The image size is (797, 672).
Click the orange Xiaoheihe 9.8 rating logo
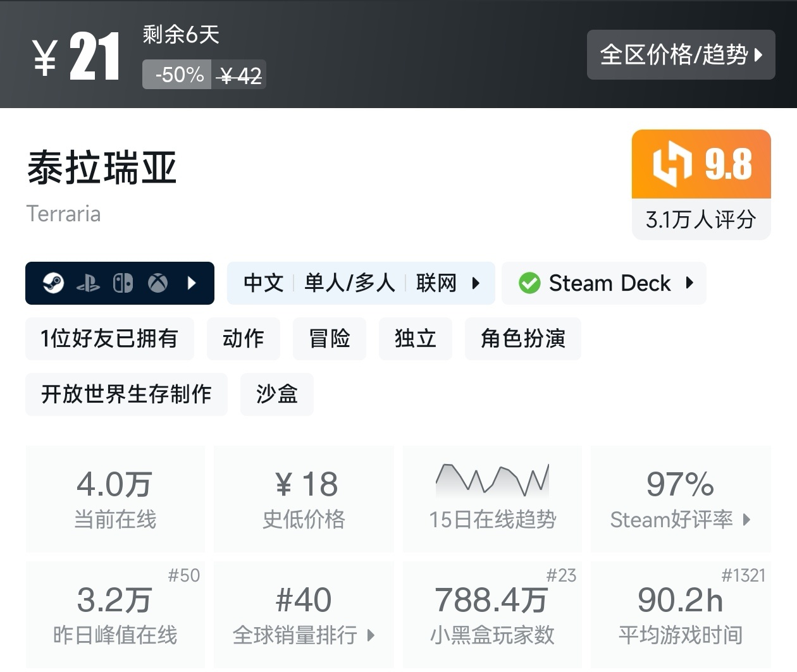[x=701, y=164]
